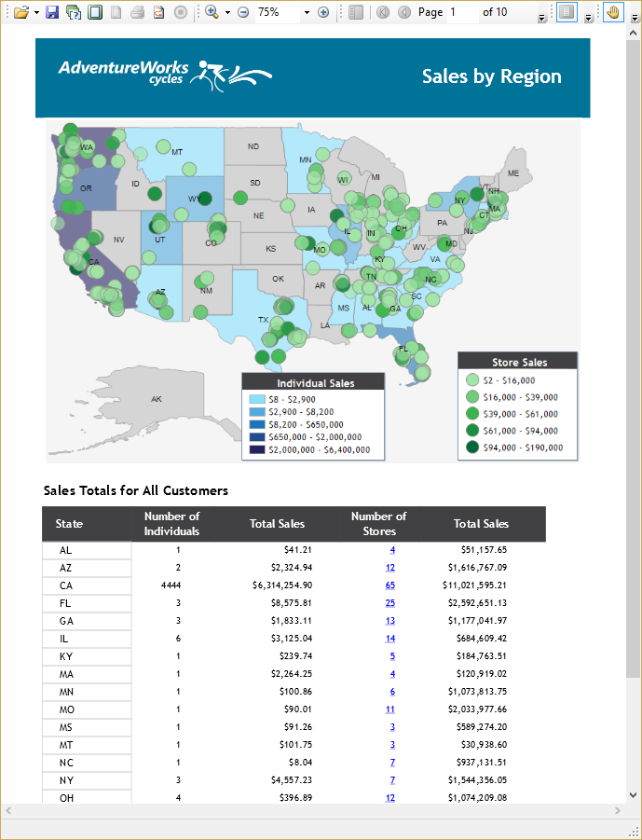
Task: Click the Individual Sales legend title
Action: point(315,383)
